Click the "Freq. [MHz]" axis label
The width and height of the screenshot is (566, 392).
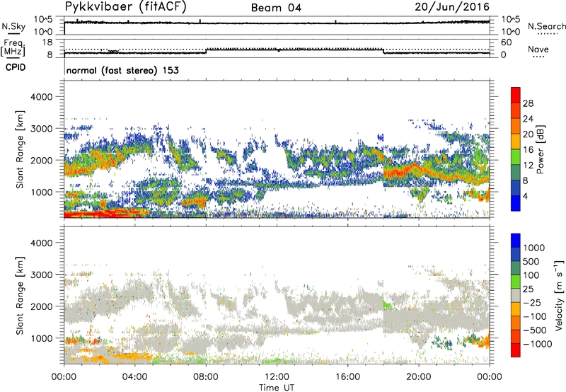13,47
